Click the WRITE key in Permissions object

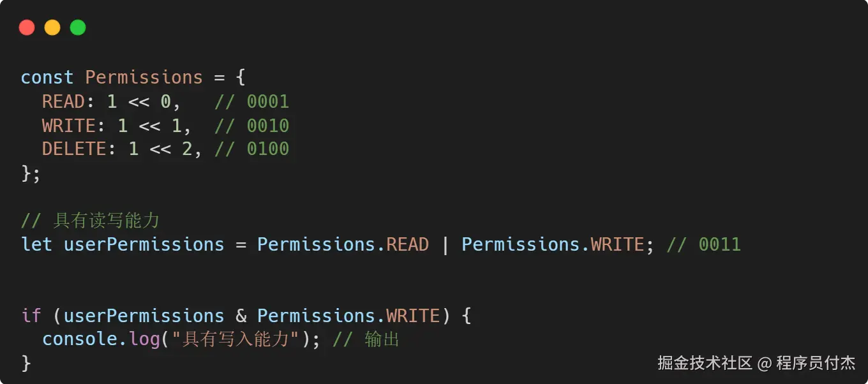[68, 125]
